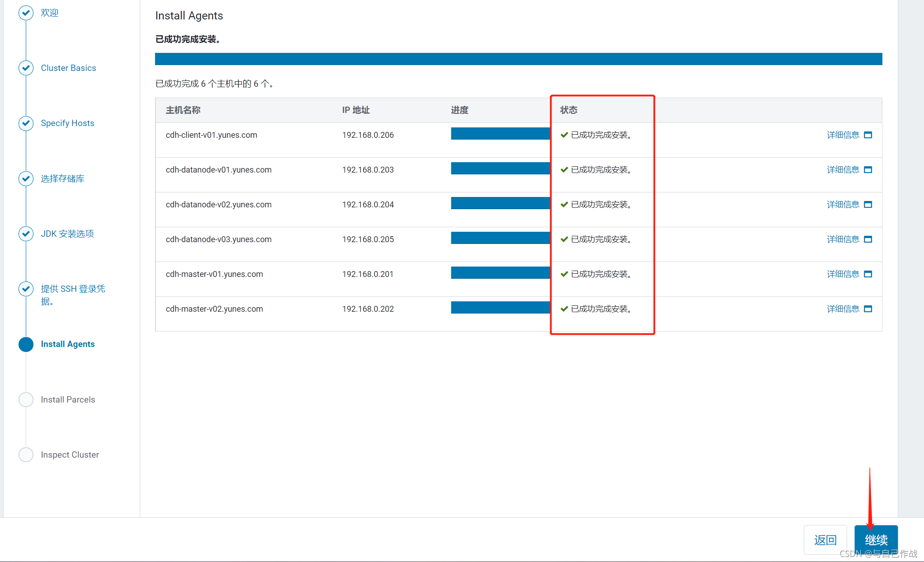Open details window icon for cdh-datanode-v01 row
This screenshot has width=924, height=562.
pos(867,170)
